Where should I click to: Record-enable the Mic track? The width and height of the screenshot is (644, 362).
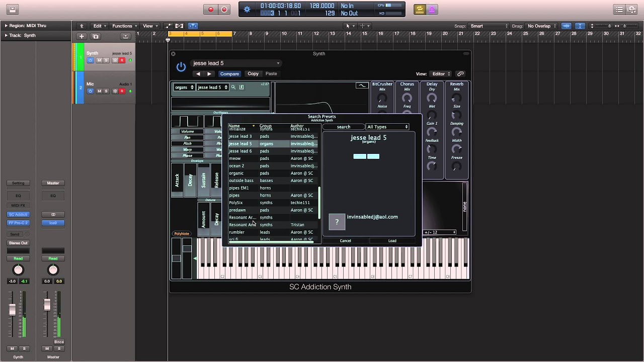tap(122, 91)
